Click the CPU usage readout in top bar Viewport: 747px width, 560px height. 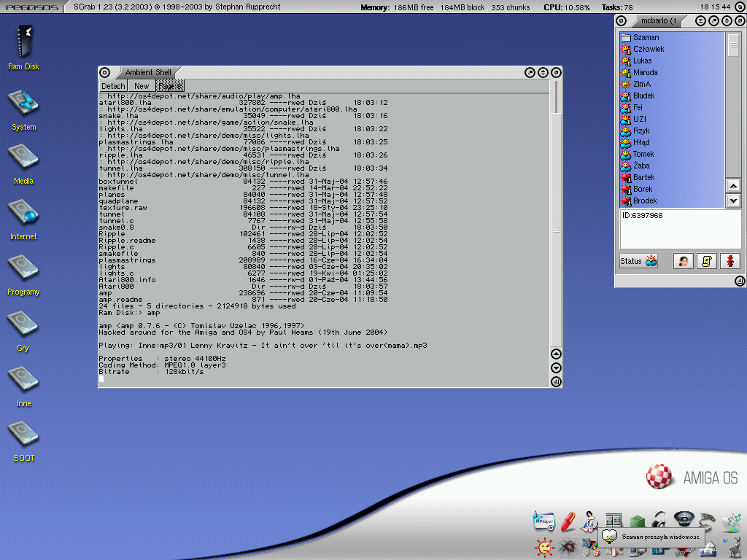tap(566, 7)
